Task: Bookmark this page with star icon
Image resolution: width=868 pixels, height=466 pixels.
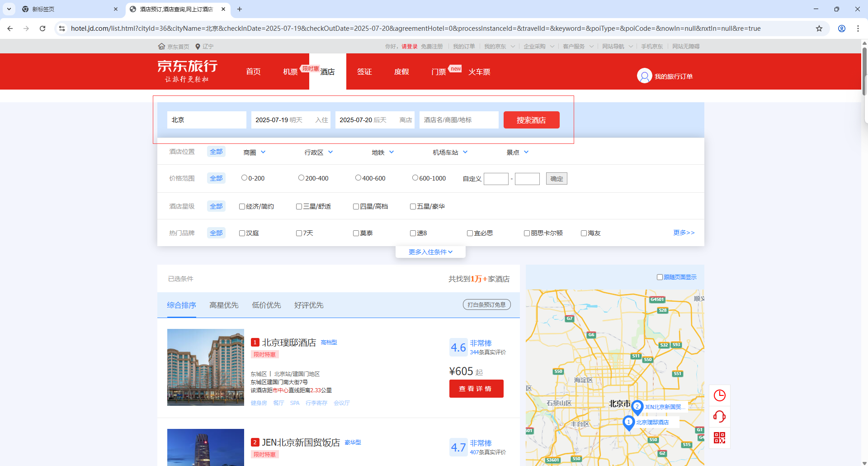Action: tap(819, 29)
